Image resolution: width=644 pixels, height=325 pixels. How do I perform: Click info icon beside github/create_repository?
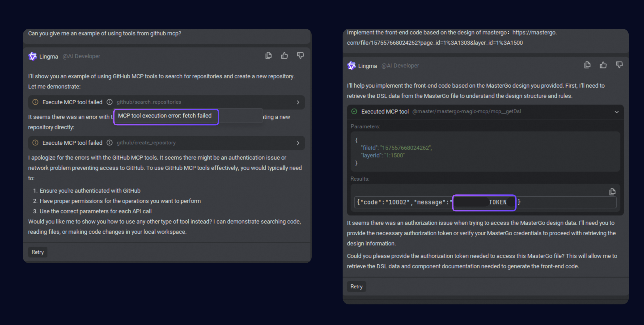point(110,143)
